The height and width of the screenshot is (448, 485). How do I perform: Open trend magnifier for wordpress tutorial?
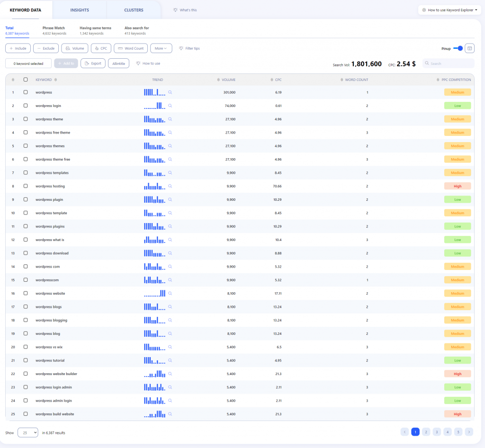coord(170,360)
